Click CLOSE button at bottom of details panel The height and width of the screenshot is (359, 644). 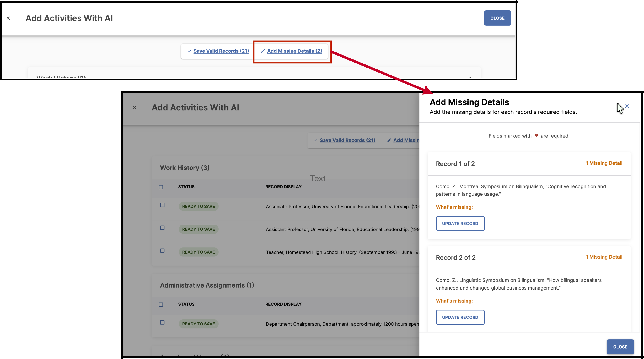click(620, 347)
